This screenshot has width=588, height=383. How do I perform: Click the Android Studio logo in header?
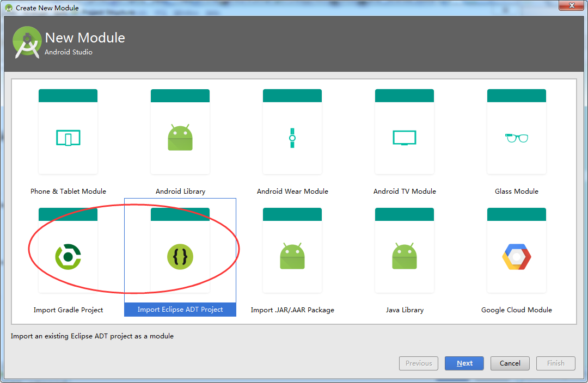point(27,43)
